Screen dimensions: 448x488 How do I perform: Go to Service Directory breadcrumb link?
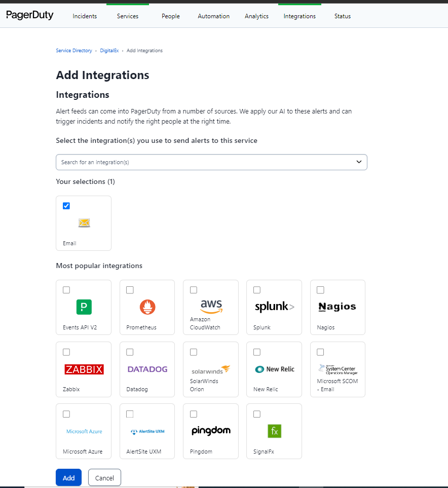point(74,51)
